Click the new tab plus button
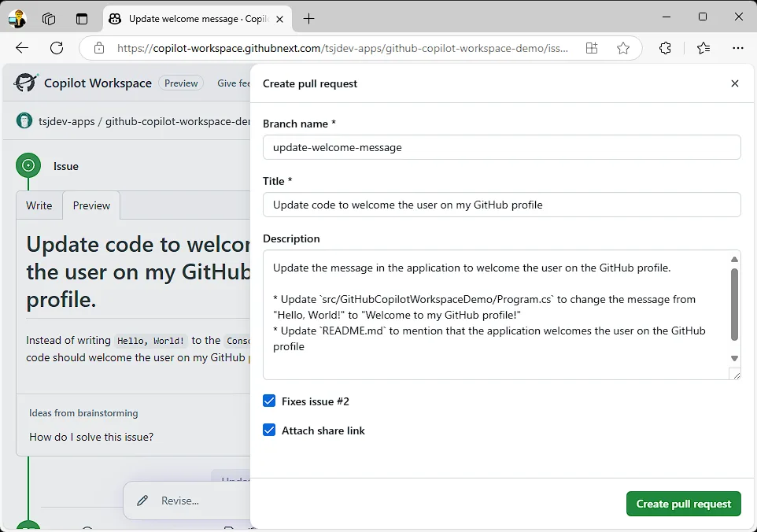The width and height of the screenshot is (757, 532). click(x=308, y=18)
